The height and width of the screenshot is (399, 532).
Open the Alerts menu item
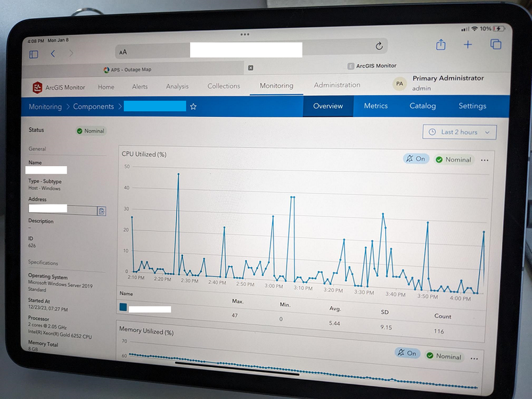tap(140, 86)
